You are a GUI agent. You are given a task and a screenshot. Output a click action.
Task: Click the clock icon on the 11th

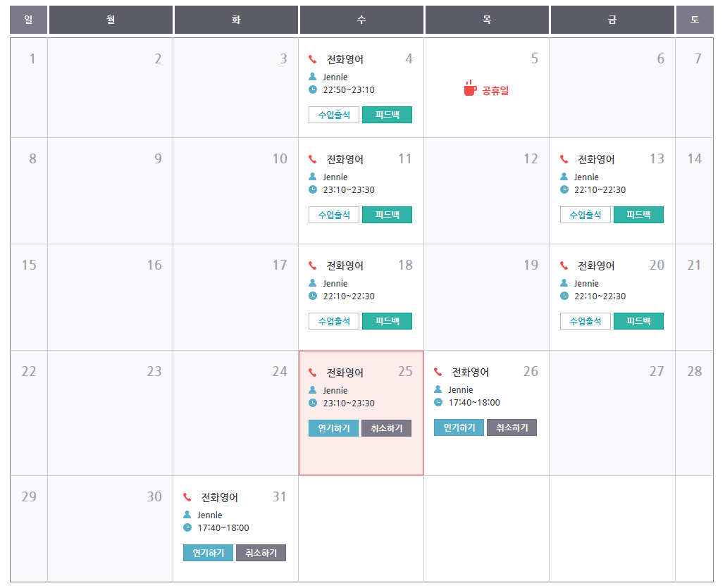tap(313, 189)
